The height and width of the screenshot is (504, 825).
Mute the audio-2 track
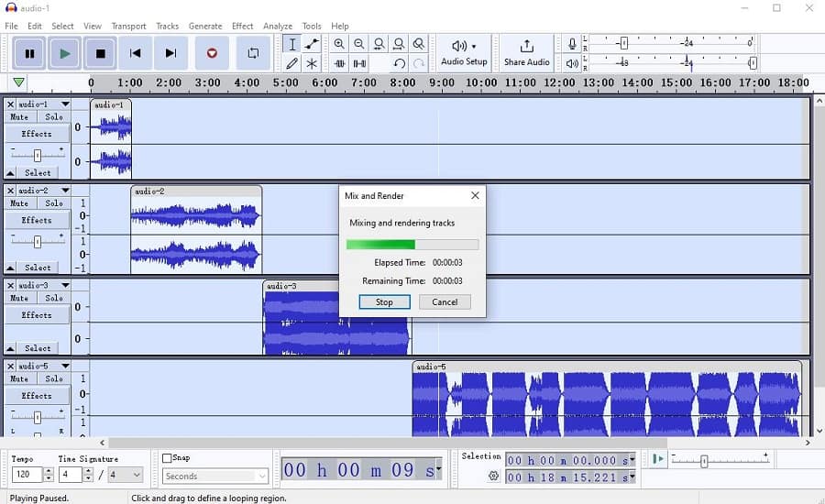19,203
